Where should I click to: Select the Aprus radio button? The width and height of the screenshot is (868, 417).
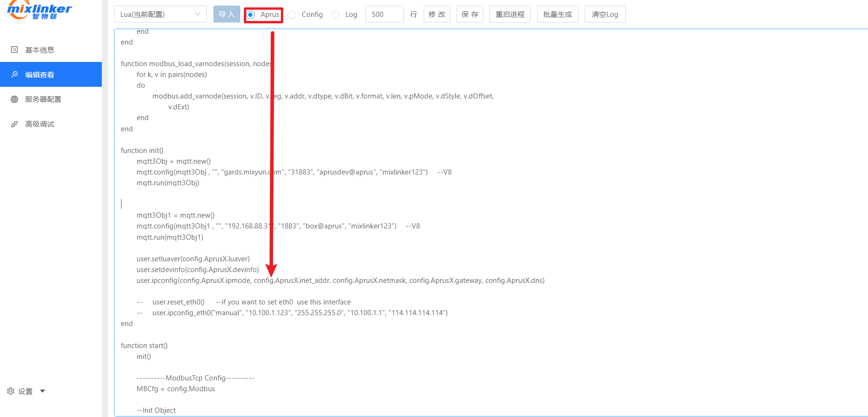[x=251, y=15]
